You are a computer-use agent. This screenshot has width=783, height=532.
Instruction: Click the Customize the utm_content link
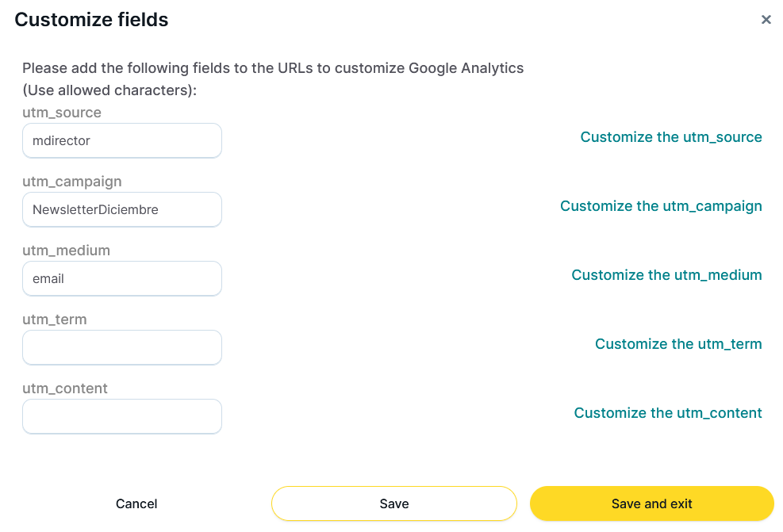pos(668,413)
